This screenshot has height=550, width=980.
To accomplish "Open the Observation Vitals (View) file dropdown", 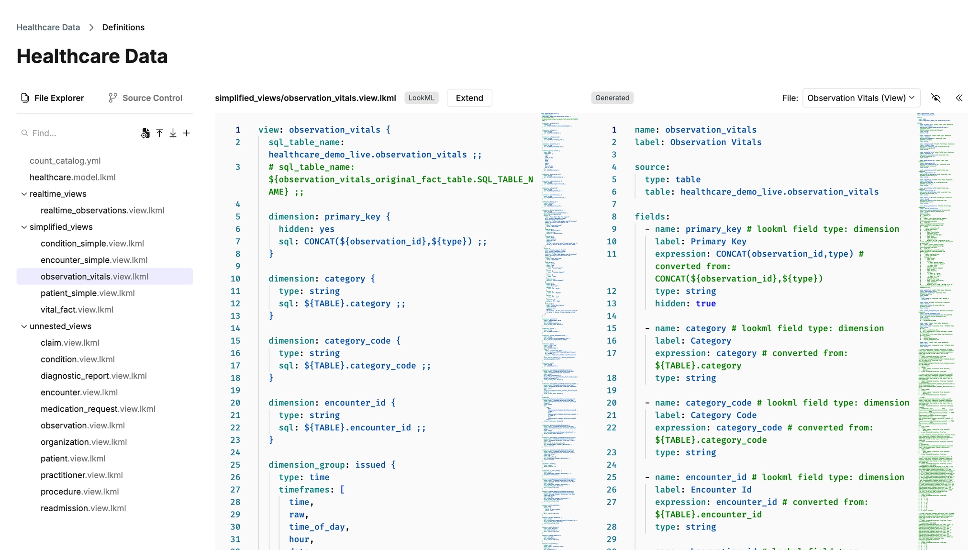I will [861, 98].
